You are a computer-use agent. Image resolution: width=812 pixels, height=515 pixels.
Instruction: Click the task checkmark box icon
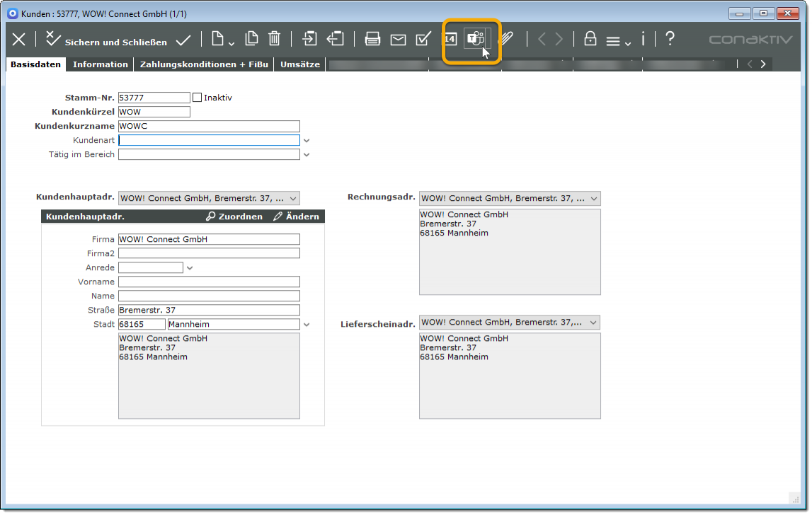[x=423, y=39]
